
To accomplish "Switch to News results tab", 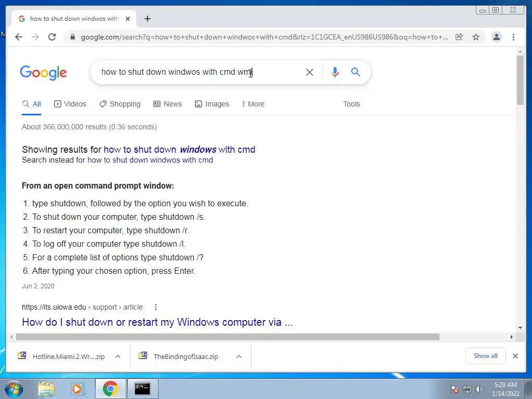I will pos(168,104).
